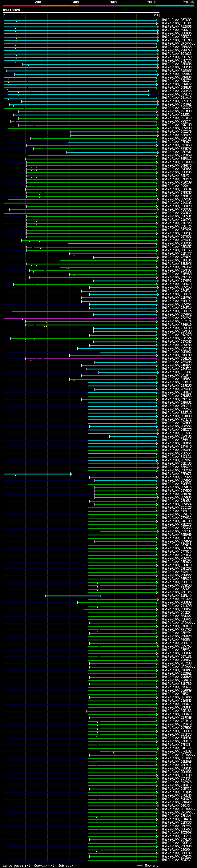The width and height of the screenshot is (197, 868).
Task: Click the short cyan alignment bar for A7PA73
Action: point(38,474)
